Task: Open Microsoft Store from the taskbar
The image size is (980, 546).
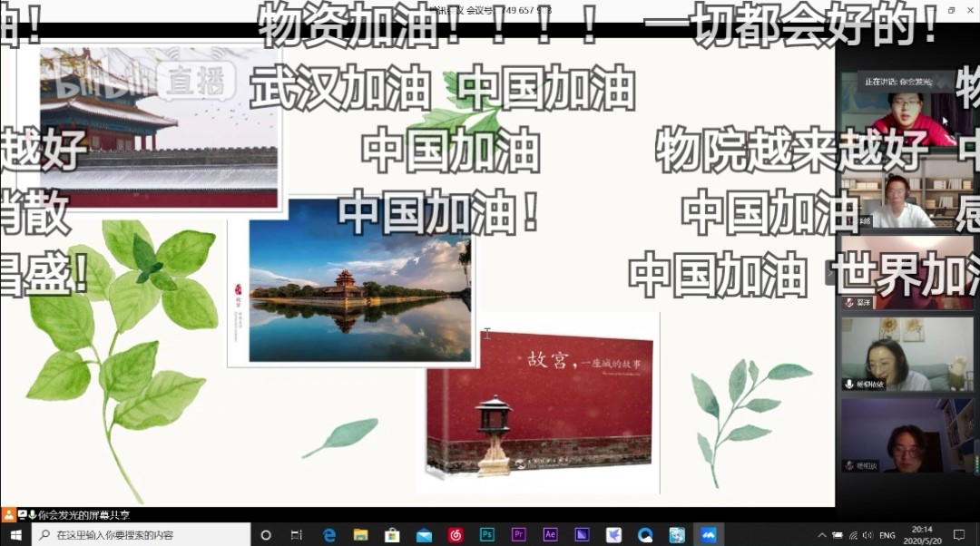Action: point(392,535)
